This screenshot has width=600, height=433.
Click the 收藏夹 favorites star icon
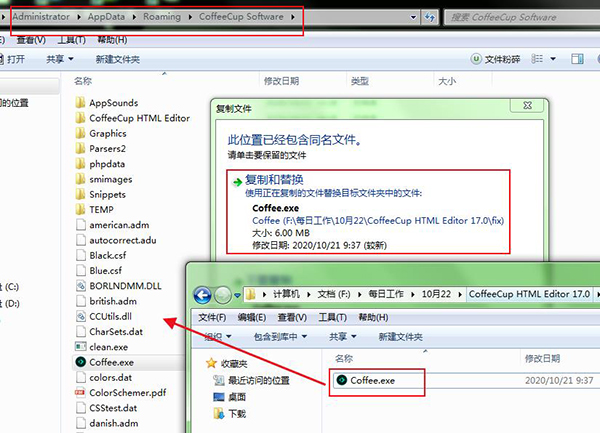click(211, 363)
